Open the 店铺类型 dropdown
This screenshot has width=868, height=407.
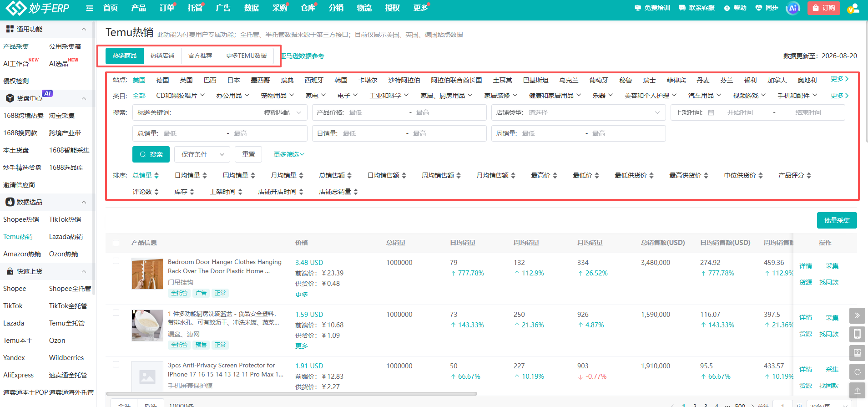(x=578, y=112)
